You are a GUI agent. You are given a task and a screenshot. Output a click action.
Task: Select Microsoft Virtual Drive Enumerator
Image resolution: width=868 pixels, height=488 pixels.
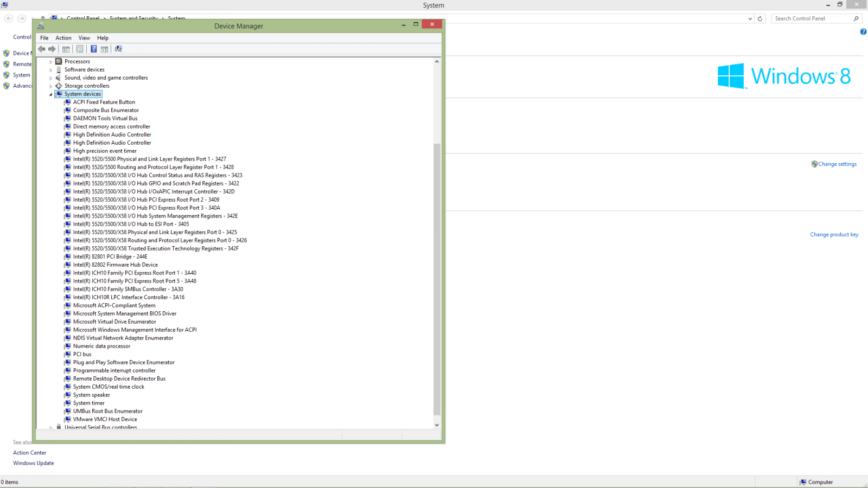point(114,322)
